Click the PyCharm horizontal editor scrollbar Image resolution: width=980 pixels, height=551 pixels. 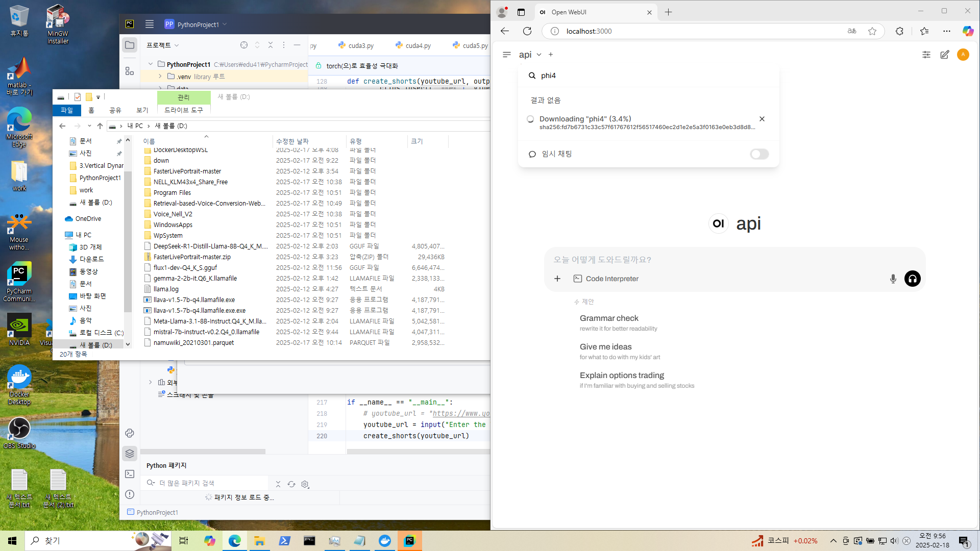tap(418, 452)
